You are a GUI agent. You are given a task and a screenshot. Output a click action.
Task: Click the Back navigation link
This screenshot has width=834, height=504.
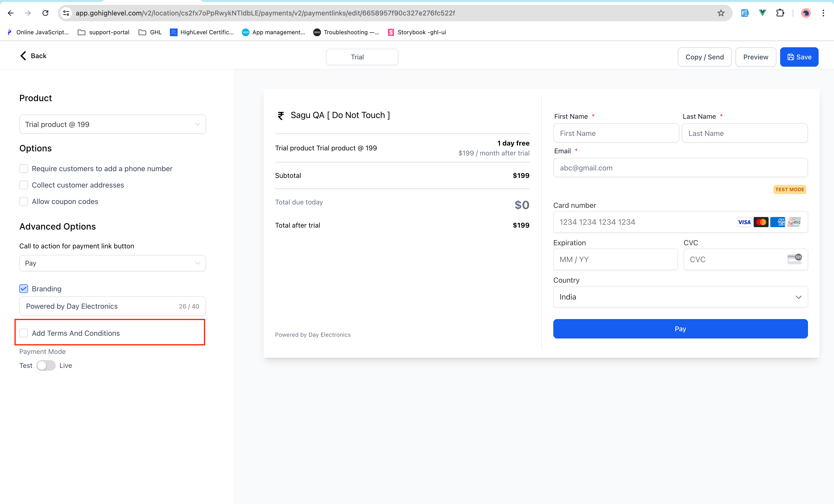pyautogui.click(x=33, y=56)
